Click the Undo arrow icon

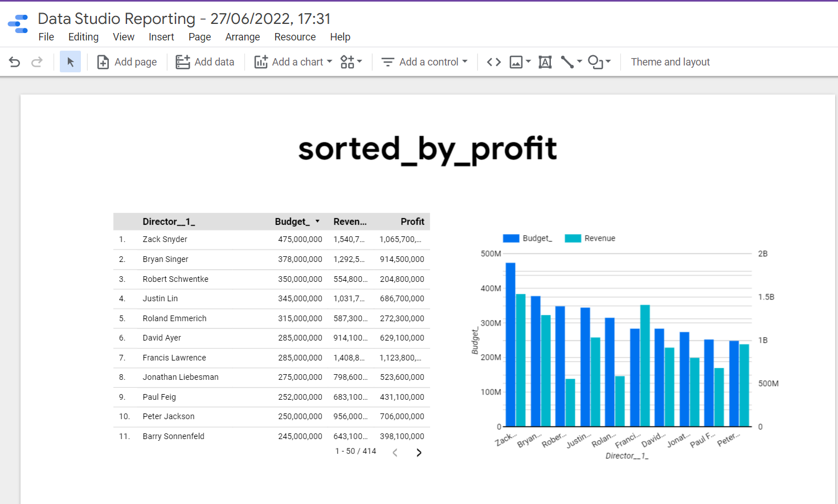pos(15,62)
